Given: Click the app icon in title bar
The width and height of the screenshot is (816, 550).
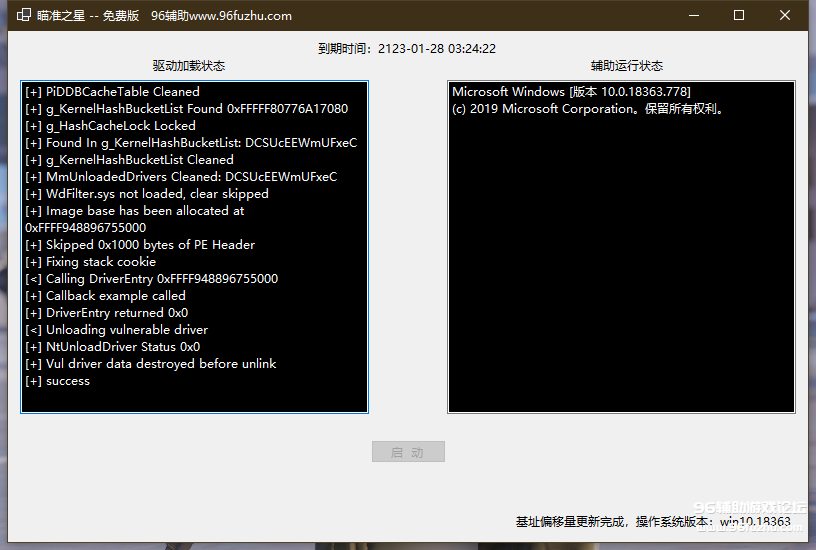Looking at the screenshot, I should (x=19, y=15).
